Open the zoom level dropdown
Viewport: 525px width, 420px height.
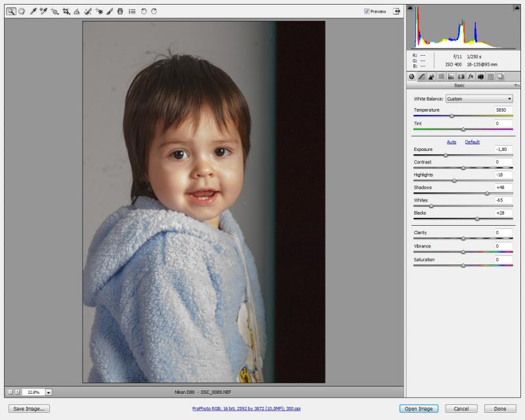49,392
